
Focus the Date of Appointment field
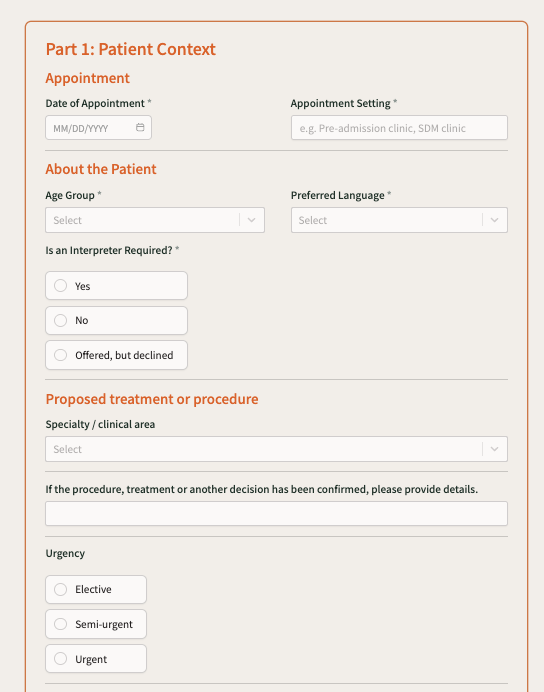[x=98, y=128]
